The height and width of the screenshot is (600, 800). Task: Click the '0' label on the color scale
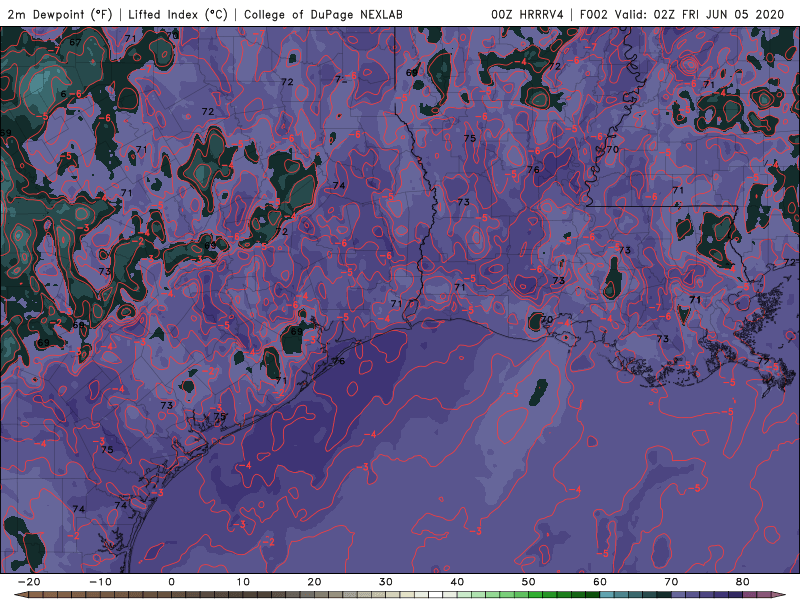(171, 582)
